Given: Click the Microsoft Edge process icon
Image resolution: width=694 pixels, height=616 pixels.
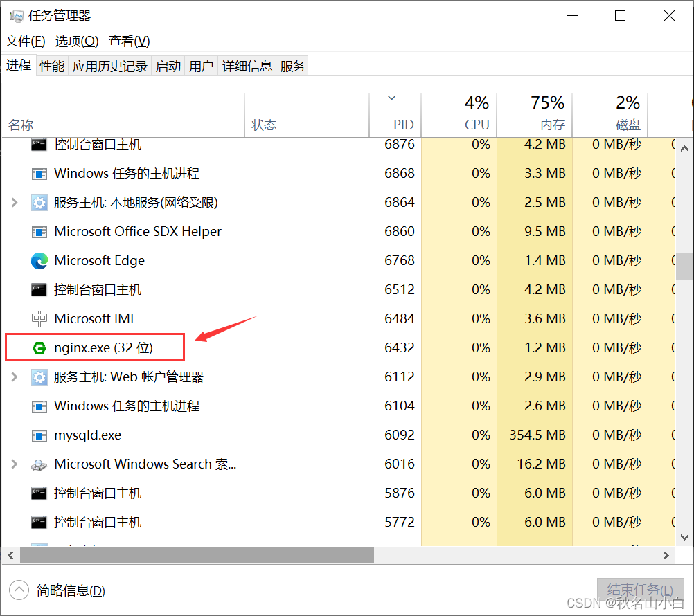Looking at the screenshot, I should click(39, 261).
